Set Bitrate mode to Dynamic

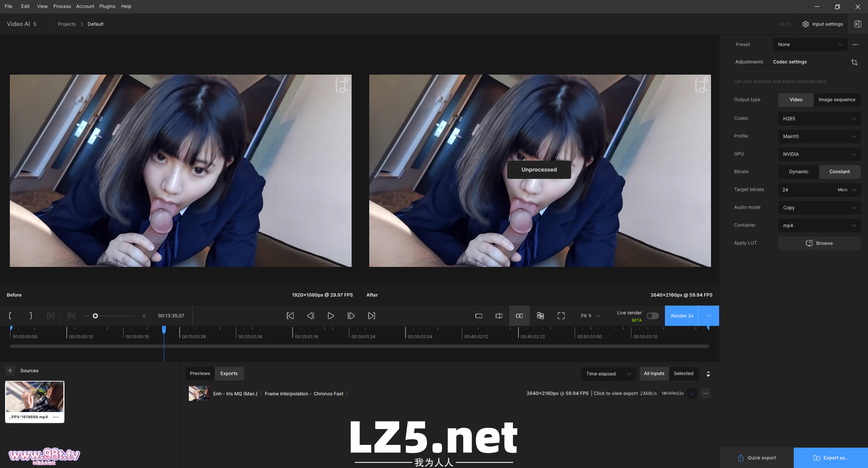point(798,172)
